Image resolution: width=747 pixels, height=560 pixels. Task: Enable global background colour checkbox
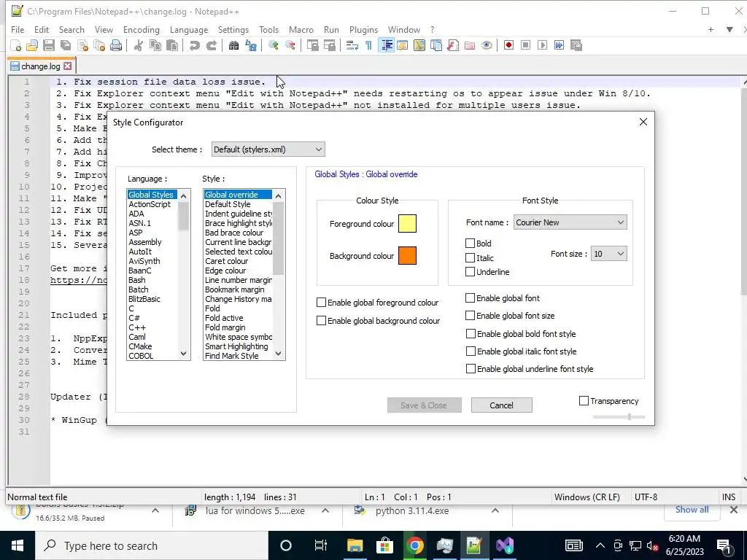click(x=321, y=321)
